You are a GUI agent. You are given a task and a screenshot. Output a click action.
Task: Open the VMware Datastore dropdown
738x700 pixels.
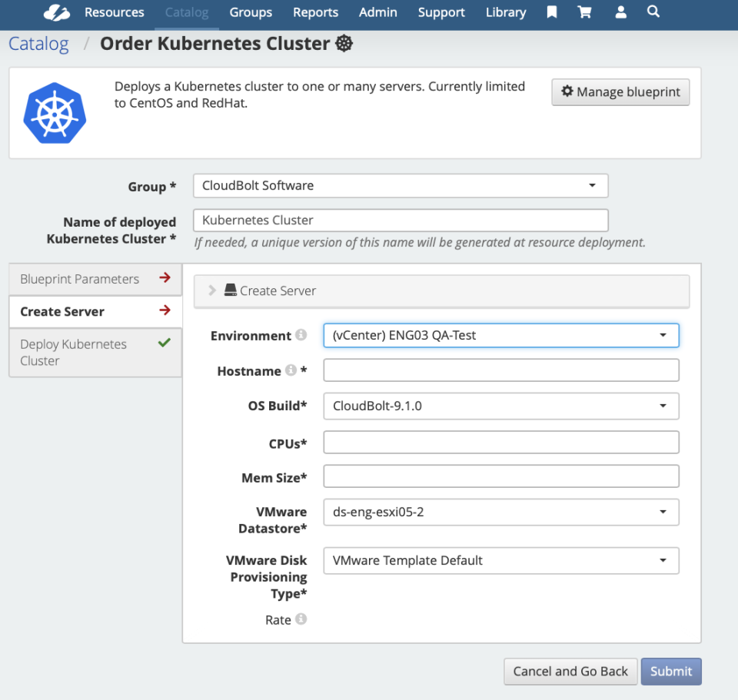(500, 512)
